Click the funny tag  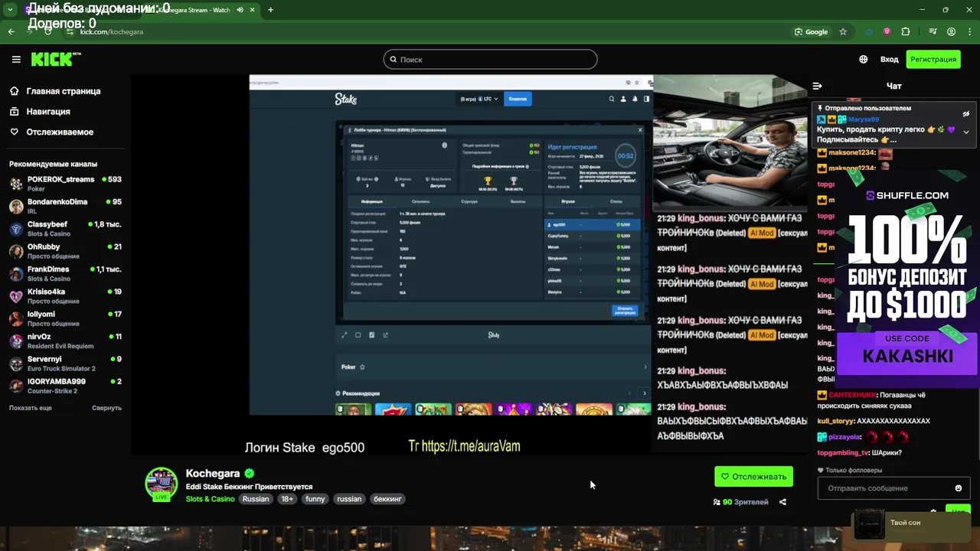click(x=315, y=499)
